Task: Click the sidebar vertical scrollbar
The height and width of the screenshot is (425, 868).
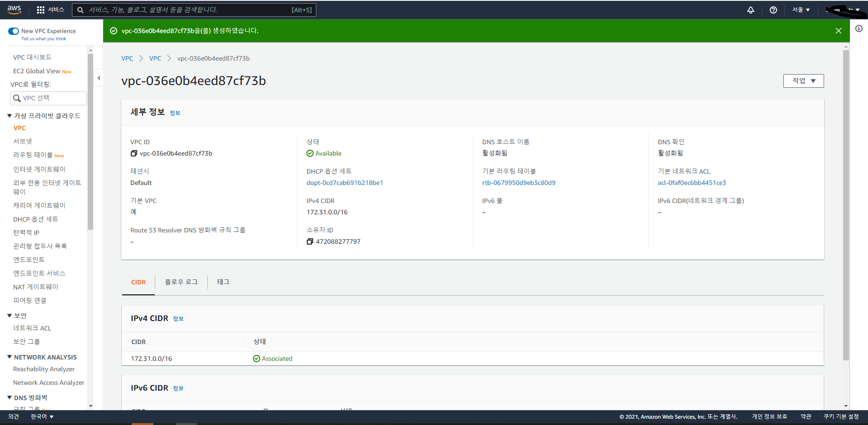Action: point(91,142)
